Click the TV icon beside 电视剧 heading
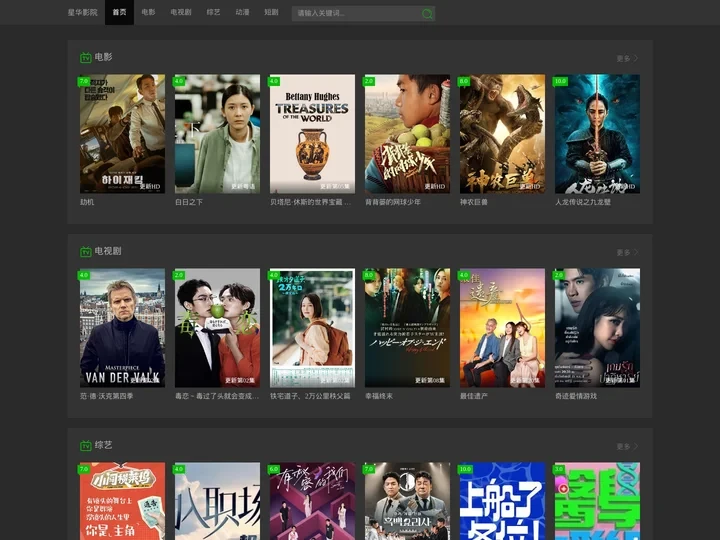The height and width of the screenshot is (540, 720). tap(86, 252)
